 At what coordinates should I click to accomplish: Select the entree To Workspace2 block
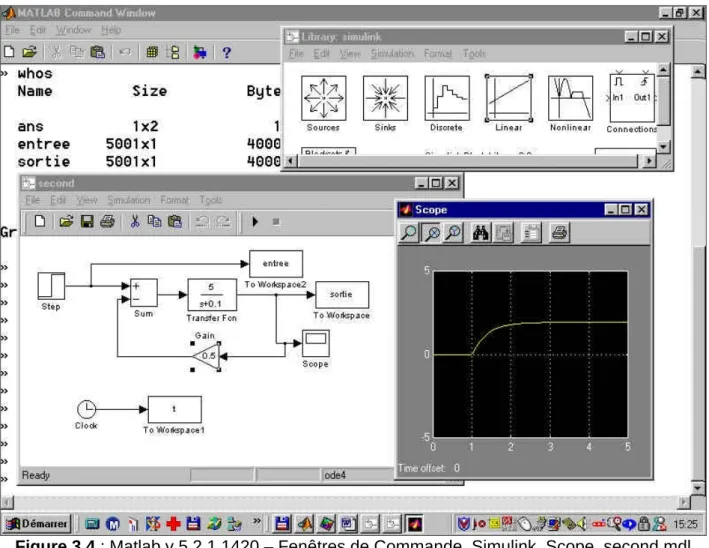(x=276, y=264)
